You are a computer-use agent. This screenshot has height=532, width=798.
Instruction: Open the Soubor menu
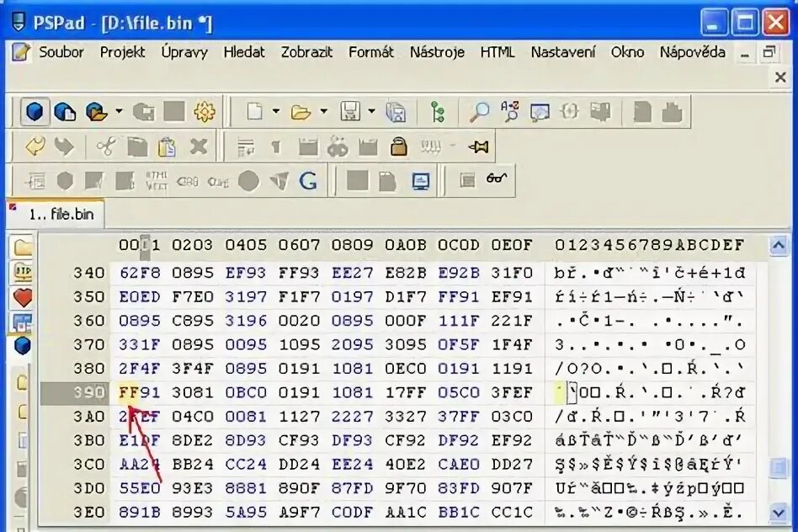click(x=61, y=52)
